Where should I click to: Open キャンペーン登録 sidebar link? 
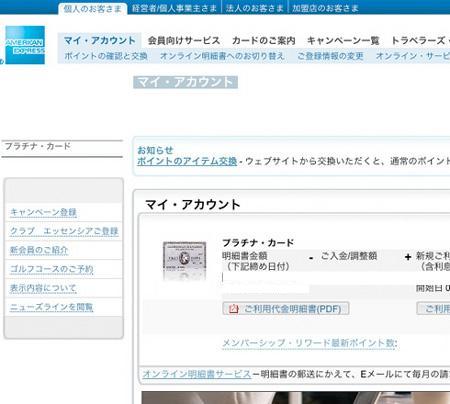point(43,212)
